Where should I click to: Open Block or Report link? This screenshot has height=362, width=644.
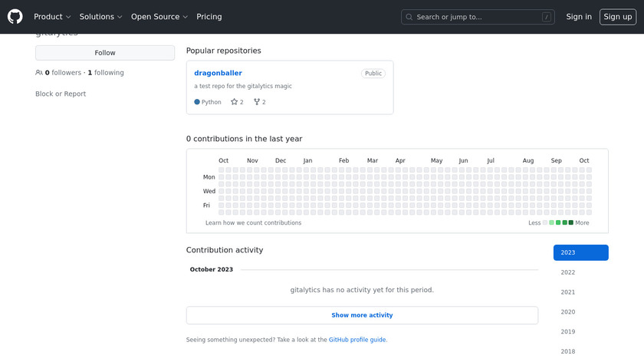61,94
